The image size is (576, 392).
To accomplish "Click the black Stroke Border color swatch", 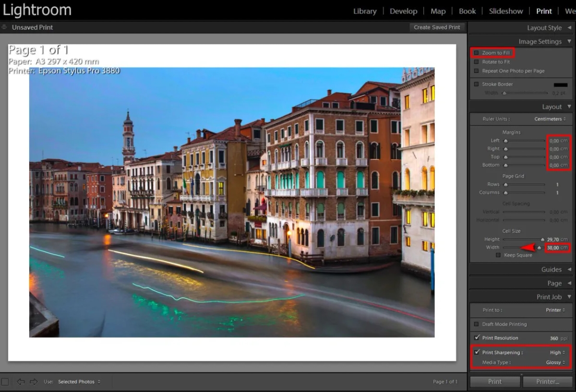I will click(x=560, y=85).
